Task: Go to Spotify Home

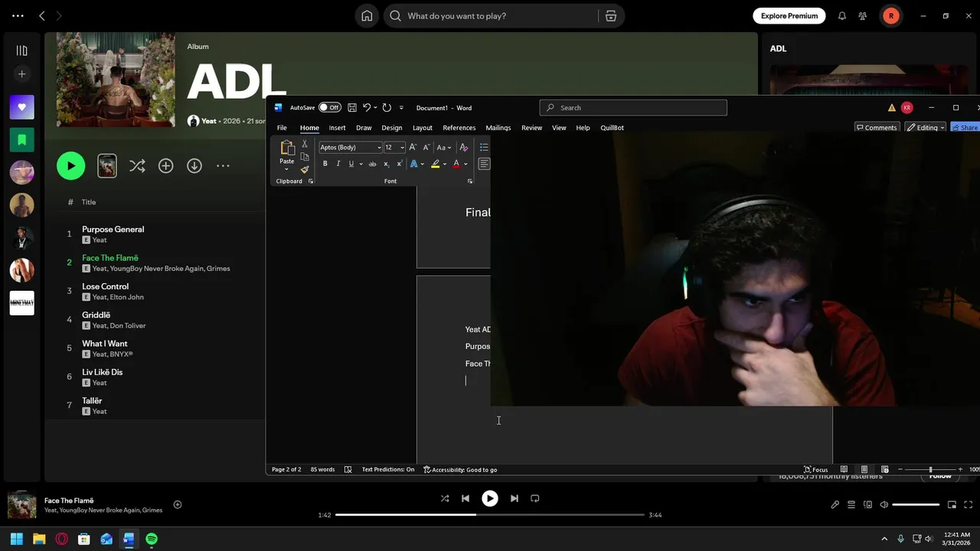Action: click(367, 16)
